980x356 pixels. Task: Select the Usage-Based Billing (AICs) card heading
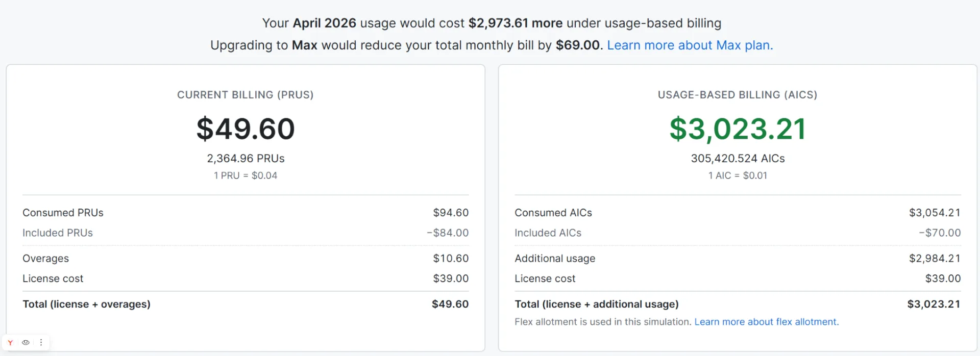click(738, 95)
